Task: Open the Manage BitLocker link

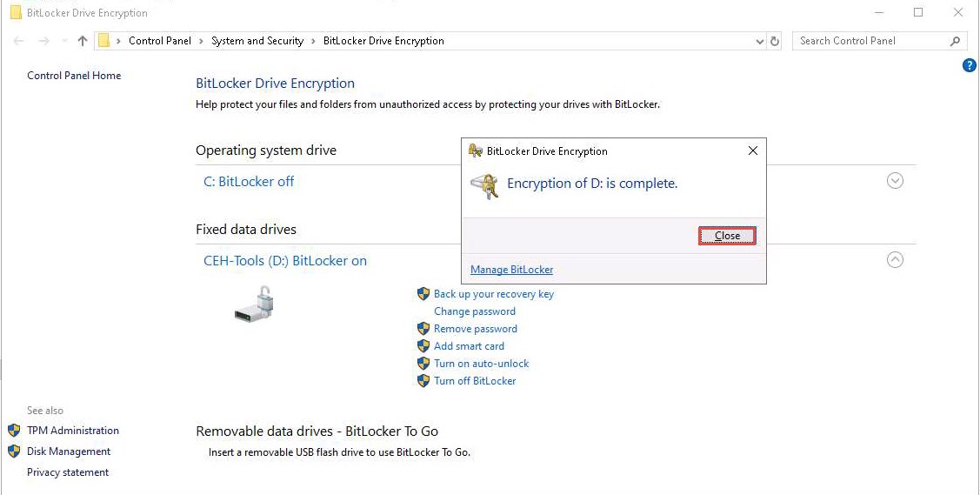Action: pos(511,270)
